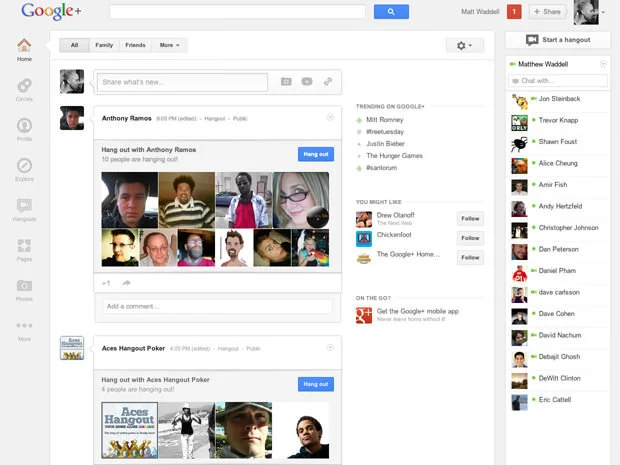Click the add photo camera icon

pyautogui.click(x=285, y=82)
